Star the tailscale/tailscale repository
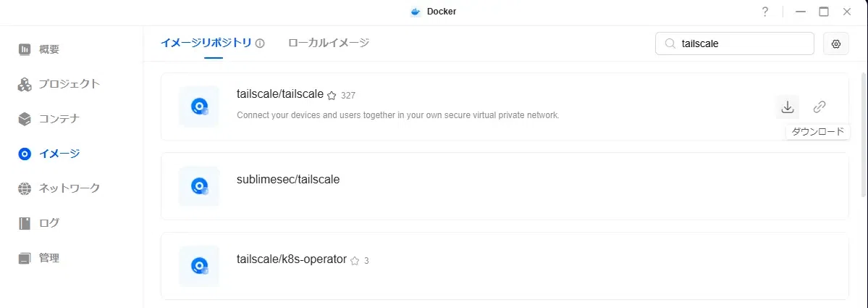 point(332,95)
